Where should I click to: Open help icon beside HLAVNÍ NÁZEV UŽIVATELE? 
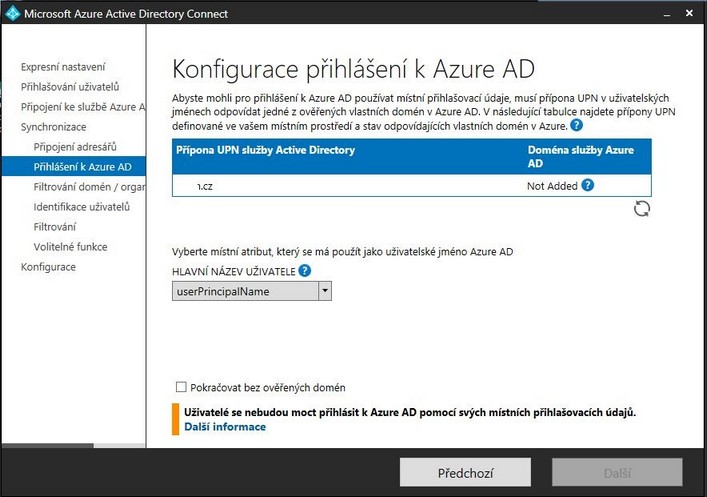coord(305,271)
